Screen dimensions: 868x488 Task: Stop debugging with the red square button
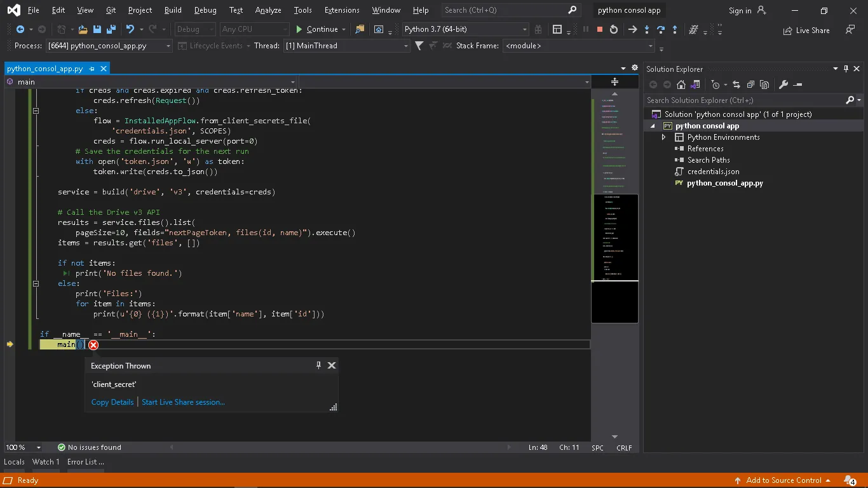pyautogui.click(x=599, y=29)
